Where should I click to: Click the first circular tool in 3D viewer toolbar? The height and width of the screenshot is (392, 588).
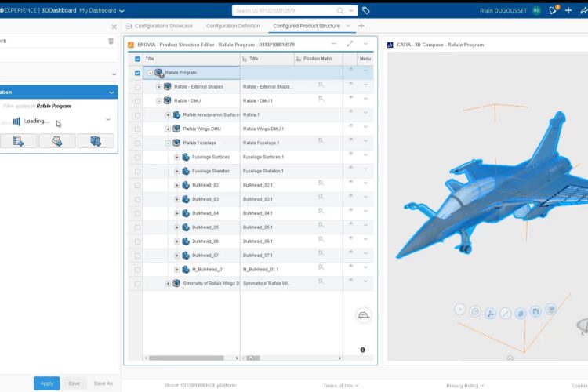pyautogui.click(x=459, y=310)
